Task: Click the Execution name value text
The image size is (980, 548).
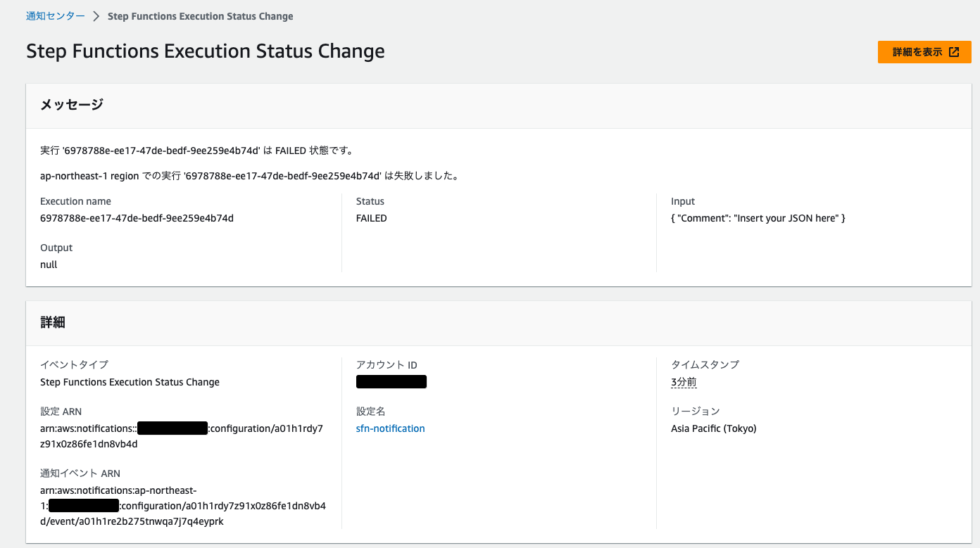Action: (x=137, y=217)
